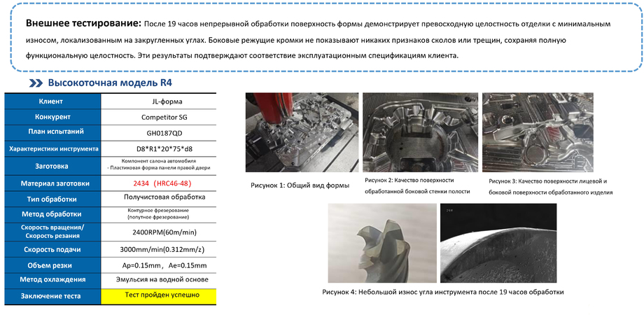Select the '2400RPM(60m/min)' value
Image resolution: width=644 pixels, height=315 pixels.
[x=158, y=232]
